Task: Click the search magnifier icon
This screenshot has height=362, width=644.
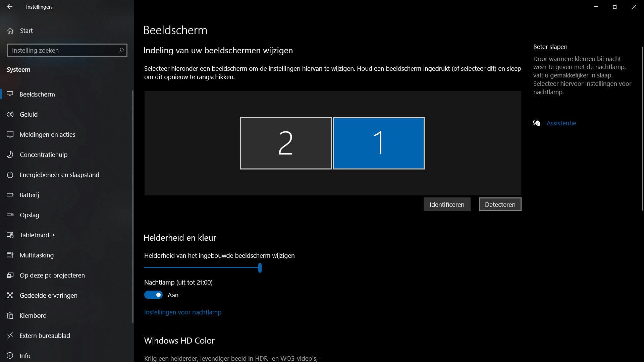Action: [x=121, y=50]
